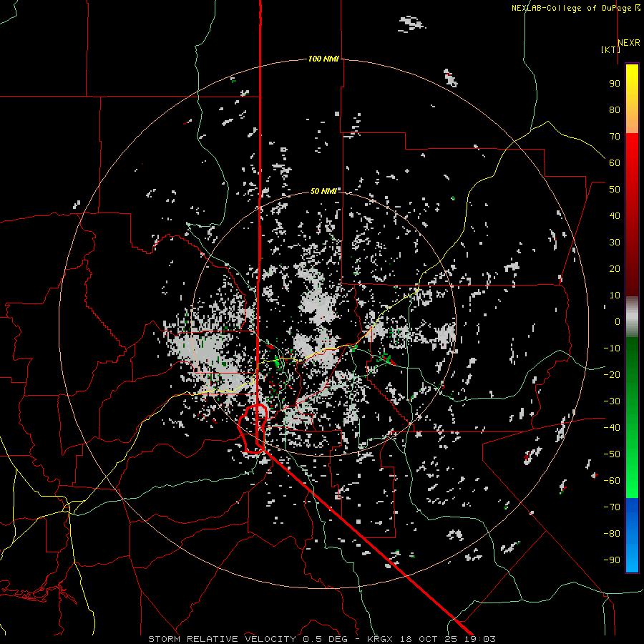Select the -60 value on velocity scale
This screenshot has height=644, width=644.
pyautogui.click(x=612, y=481)
